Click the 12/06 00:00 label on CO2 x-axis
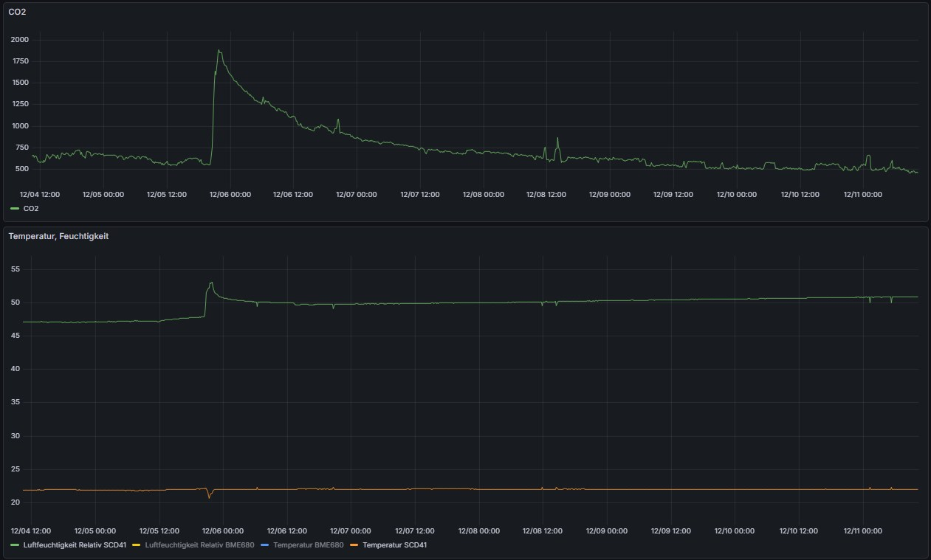The width and height of the screenshot is (931, 560). point(230,195)
